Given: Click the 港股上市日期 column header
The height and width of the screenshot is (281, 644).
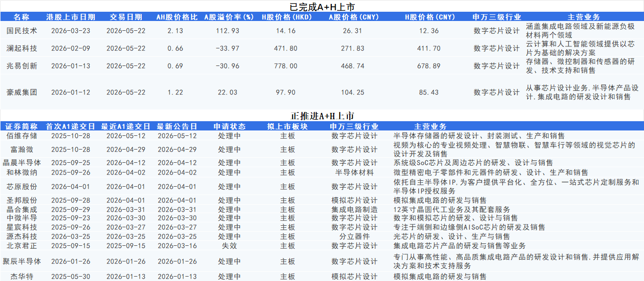Looking at the screenshot, I should click(71, 17).
